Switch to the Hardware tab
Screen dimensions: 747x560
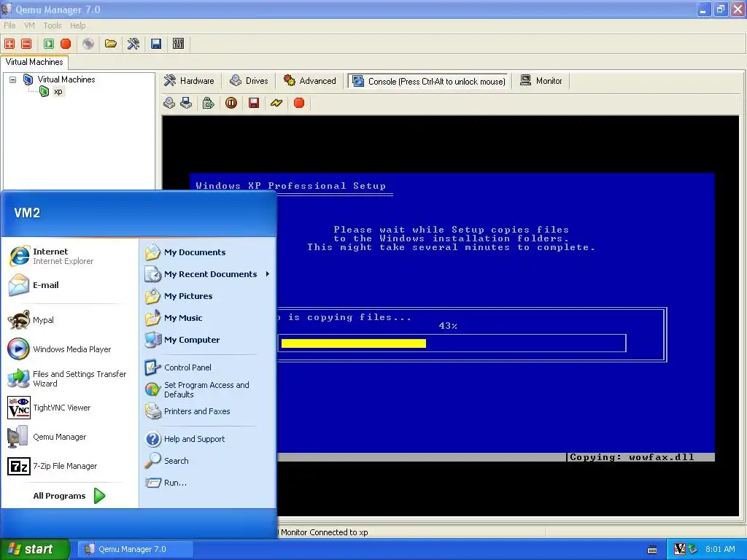click(x=190, y=80)
